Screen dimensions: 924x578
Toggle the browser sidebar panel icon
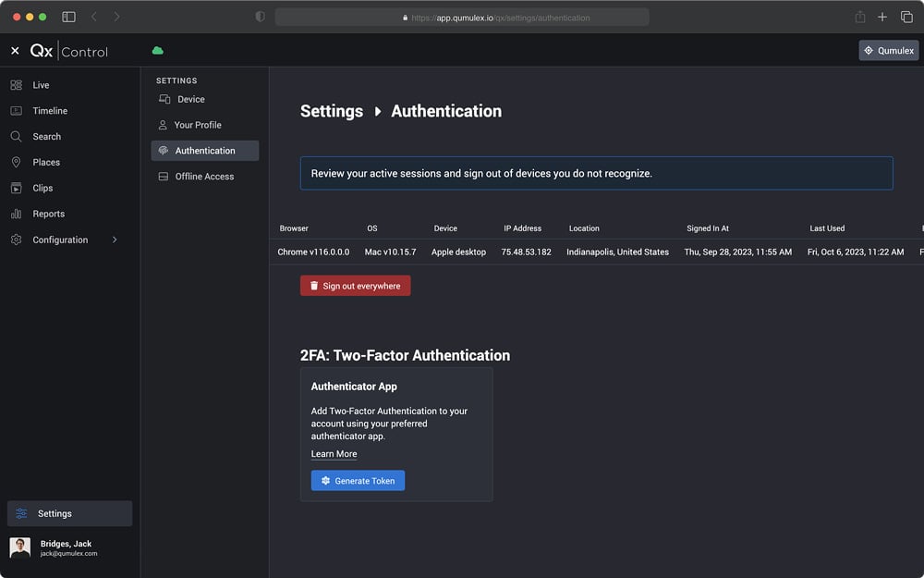[68, 17]
